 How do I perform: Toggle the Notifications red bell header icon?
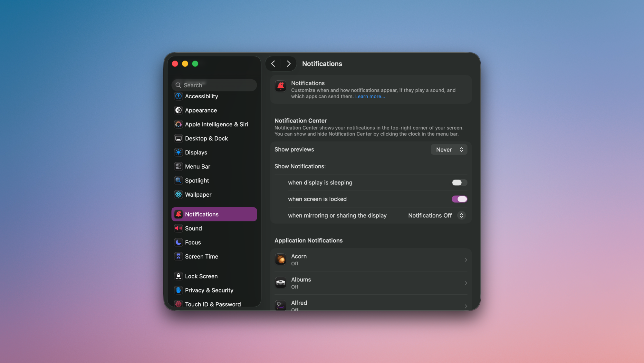click(281, 86)
